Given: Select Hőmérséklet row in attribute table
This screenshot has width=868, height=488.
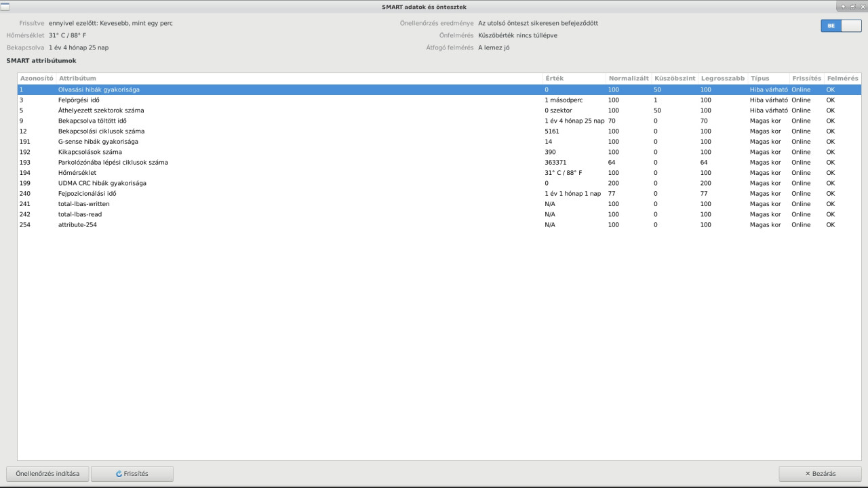Looking at the screenshot, I should (x=439, y=173).
